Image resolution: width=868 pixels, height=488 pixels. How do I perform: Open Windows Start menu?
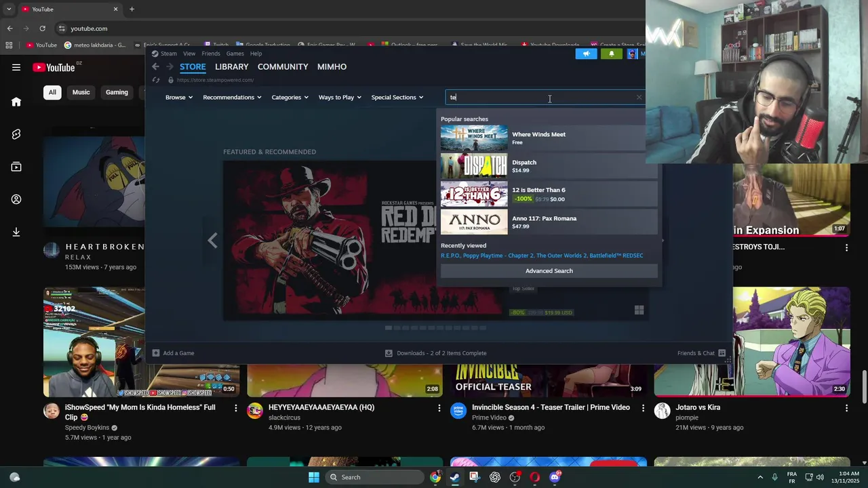(x=313, y=477)
